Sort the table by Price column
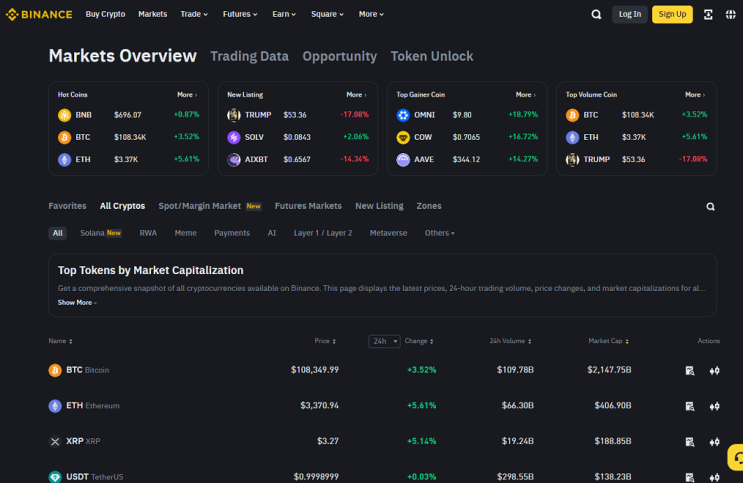Image resolution: width=743 pixels, height=483 pixels. (325, 341)
